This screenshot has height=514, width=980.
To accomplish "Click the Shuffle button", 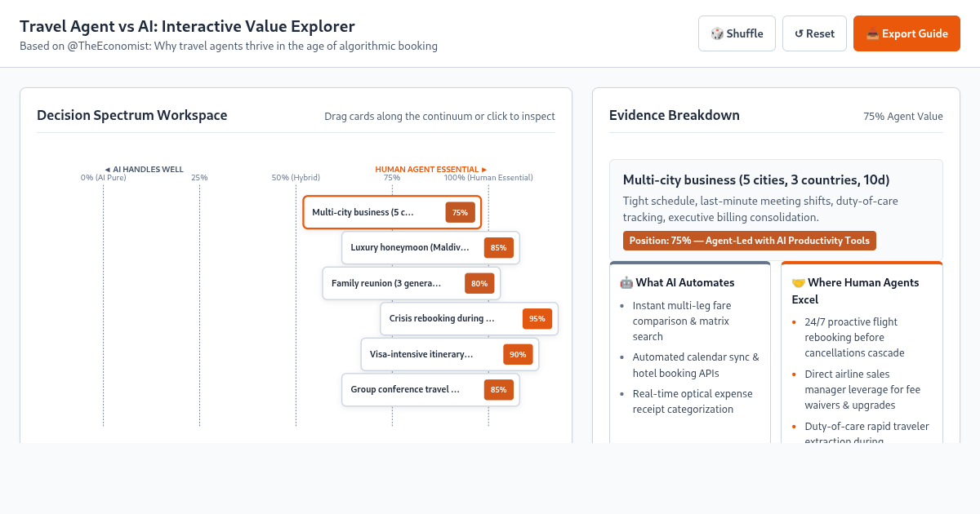I will pyautogui.click(x=737, y=33).
